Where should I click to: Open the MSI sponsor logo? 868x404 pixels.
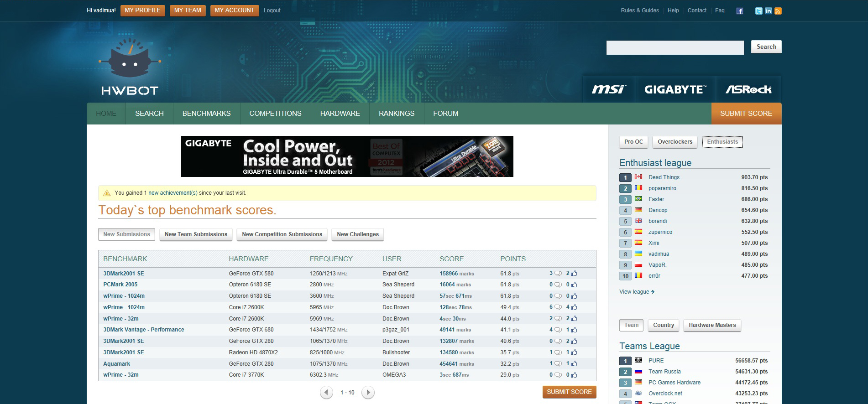point(609,89)
